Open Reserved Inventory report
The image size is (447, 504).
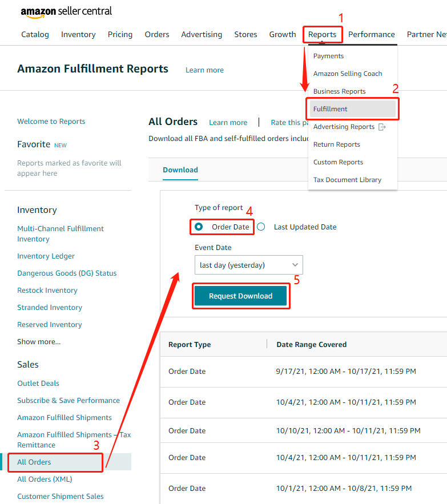point(50,324)
